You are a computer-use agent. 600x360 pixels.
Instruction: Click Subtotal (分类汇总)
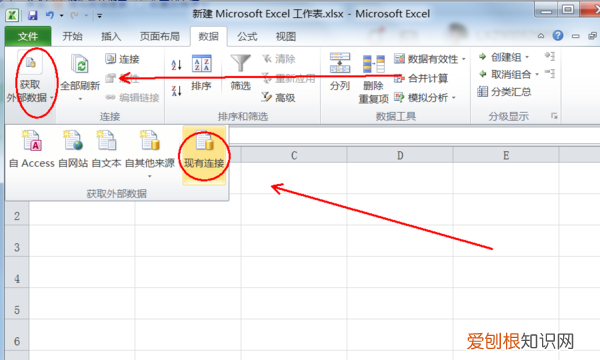[x=504, y=91]
